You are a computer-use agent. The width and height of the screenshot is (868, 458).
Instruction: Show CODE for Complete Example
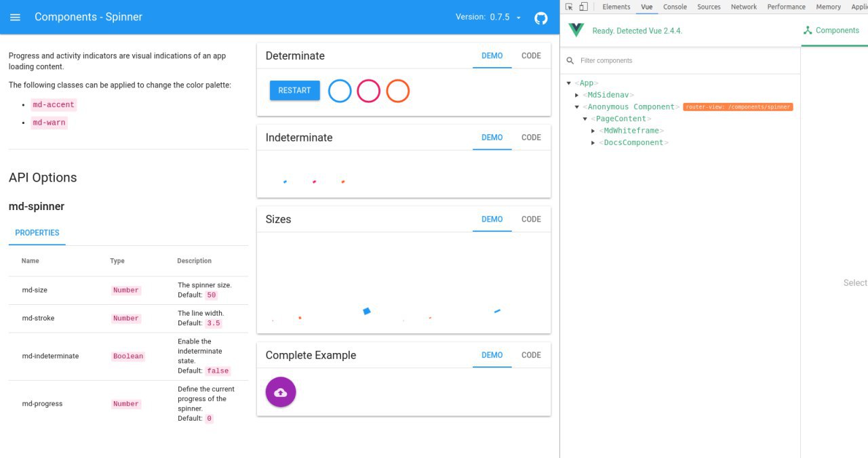click(x=531, y=355)
